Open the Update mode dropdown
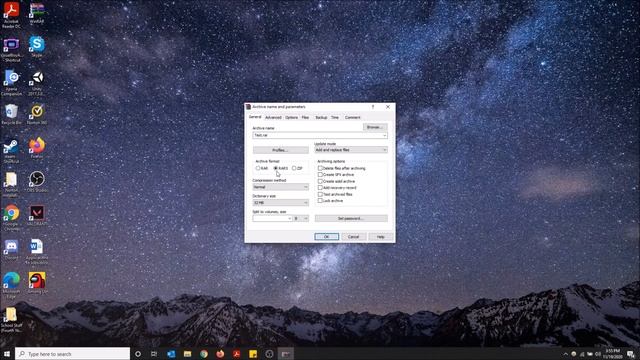Image resolution: width=640 pixels, height=360 pixels. [351, 150]
